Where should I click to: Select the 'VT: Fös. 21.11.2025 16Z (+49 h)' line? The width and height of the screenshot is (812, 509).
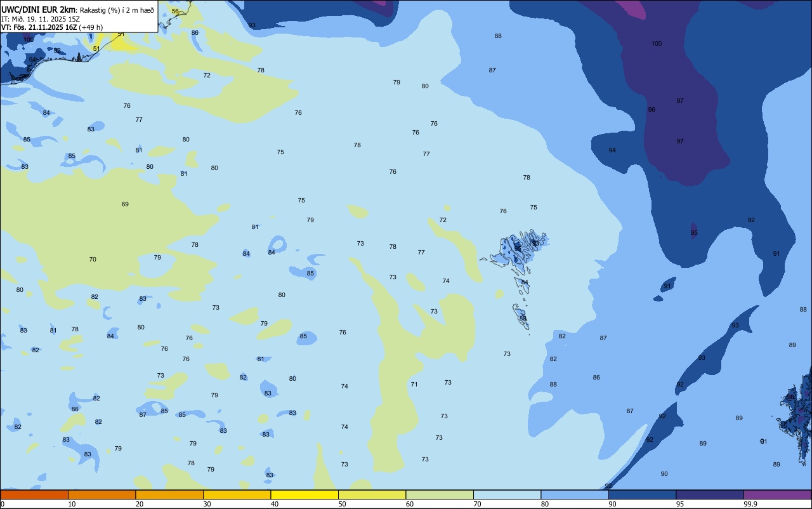click(x=52, y=27)
